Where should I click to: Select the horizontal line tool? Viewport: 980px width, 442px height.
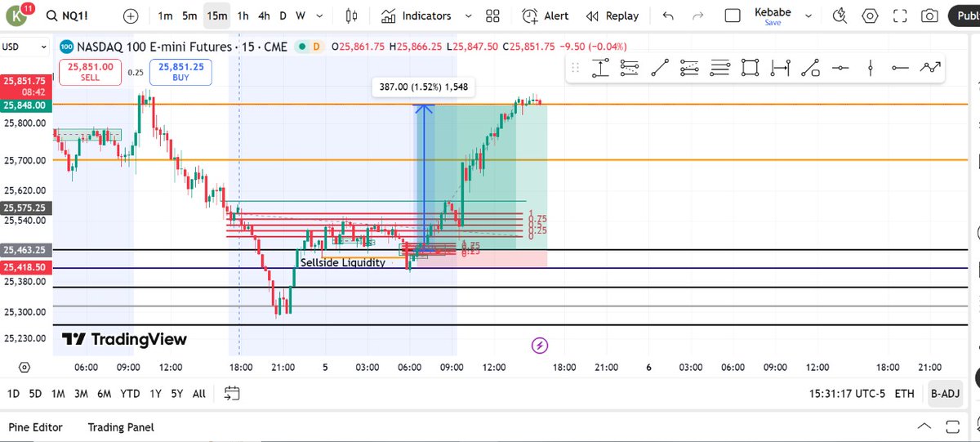[840, 69]
